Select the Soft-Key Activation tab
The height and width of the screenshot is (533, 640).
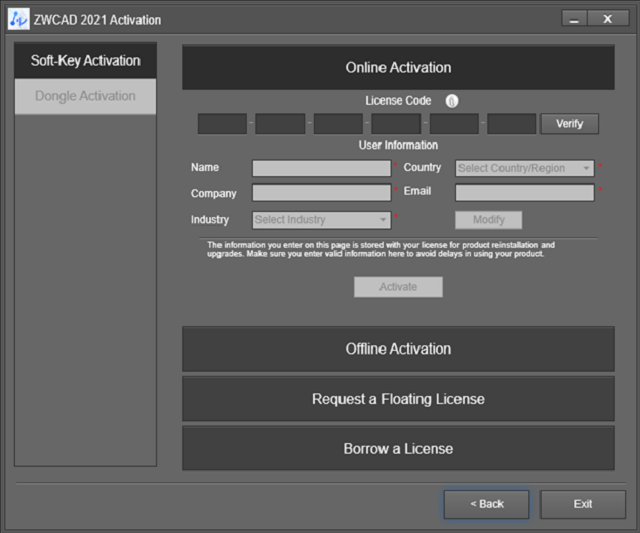coord(85,60)
